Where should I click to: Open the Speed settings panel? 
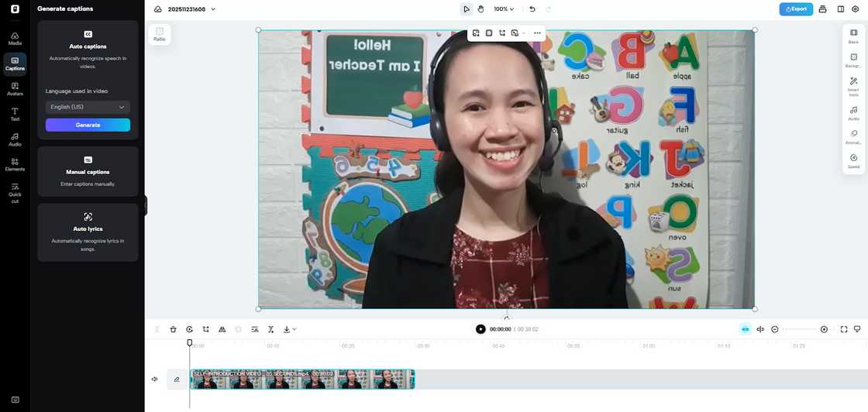[x=853, y=160]
